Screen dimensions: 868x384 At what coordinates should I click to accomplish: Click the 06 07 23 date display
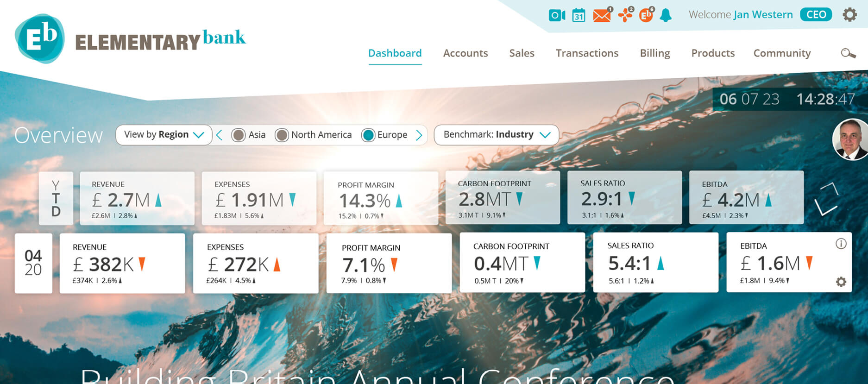(749, 99)
